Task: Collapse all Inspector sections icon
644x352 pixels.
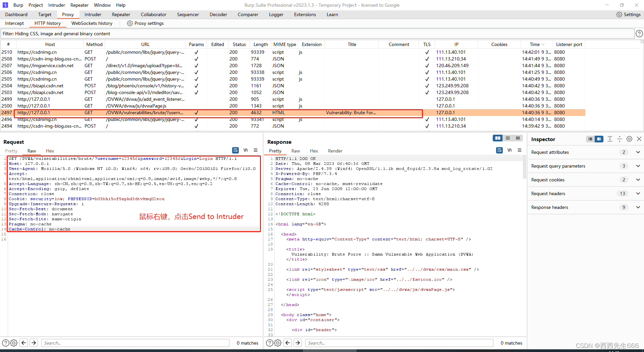Action: click(x=620, y=139)
